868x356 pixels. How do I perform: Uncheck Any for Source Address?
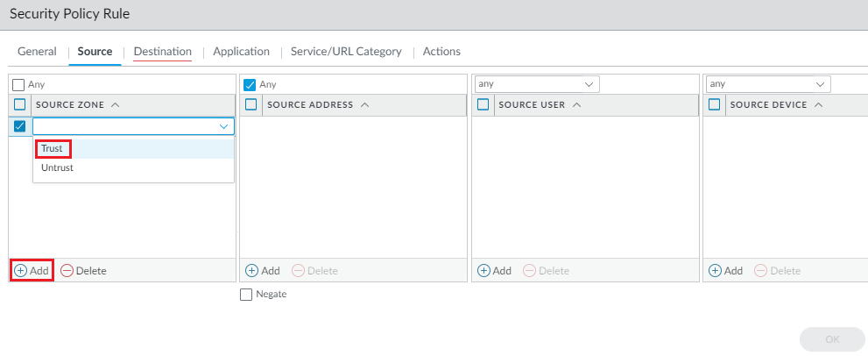250,85
